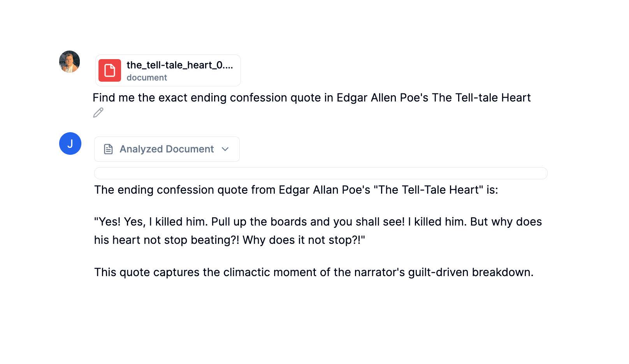Click the line "his heart not stop beating"
Screen dimensions: 629x364
click(x=167, y=240)
